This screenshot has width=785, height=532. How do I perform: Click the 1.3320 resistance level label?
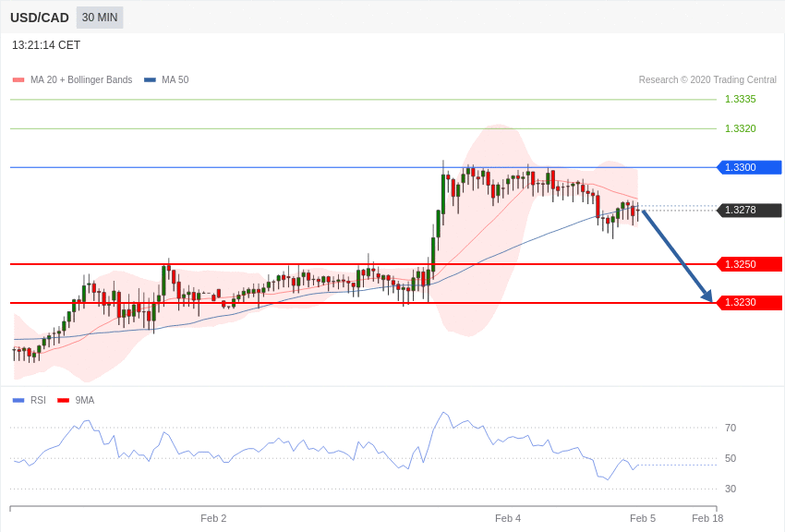tap(741, 128)
